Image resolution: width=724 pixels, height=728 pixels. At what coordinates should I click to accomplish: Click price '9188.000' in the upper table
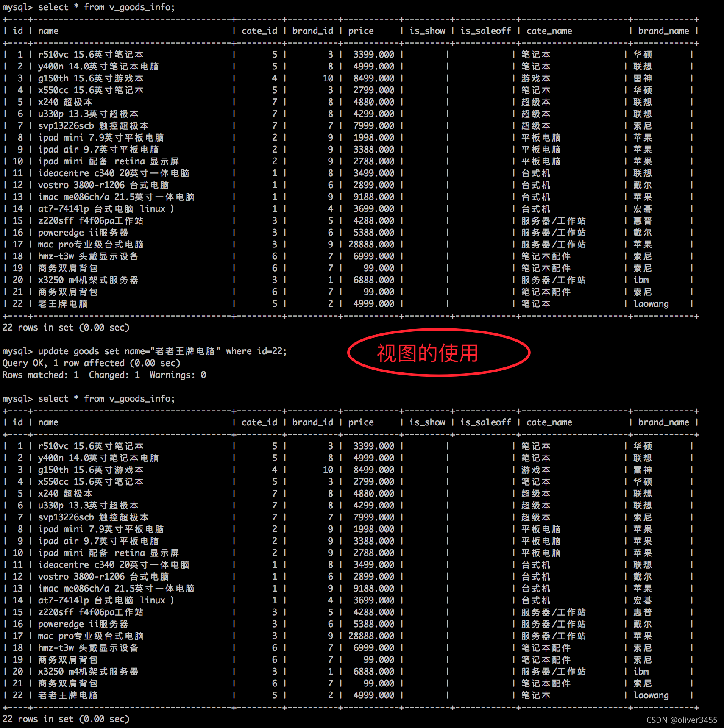tap(374, 197)
